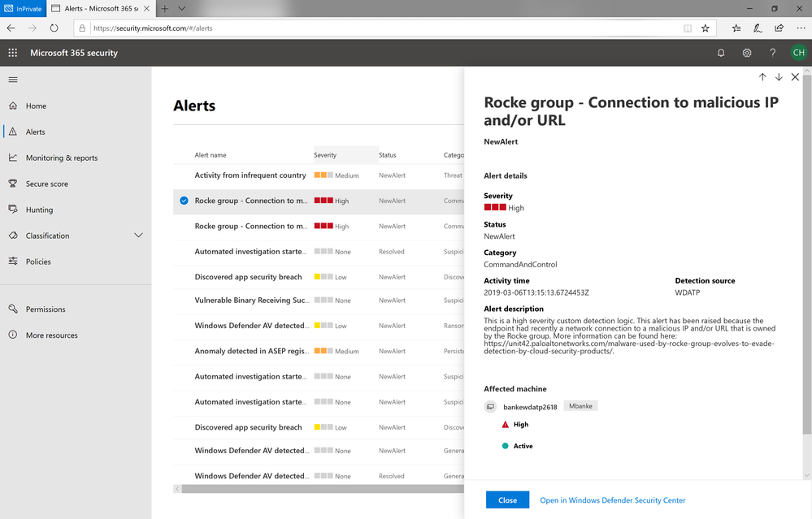Click the Classification tag icon
Screen dimensions: 812x519
[x=13, y=235]
